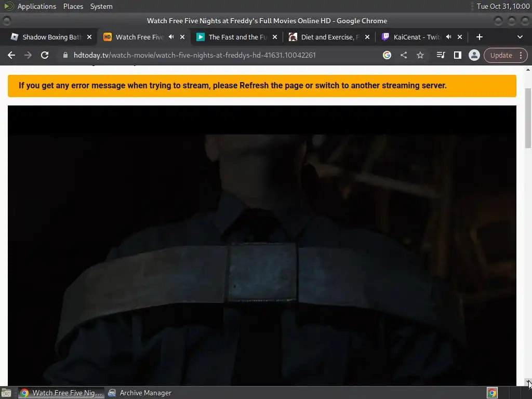Switch to Archive Manager in taskbar
The height and width of the screenshot is (399, 532).
(x=140, y=393)
